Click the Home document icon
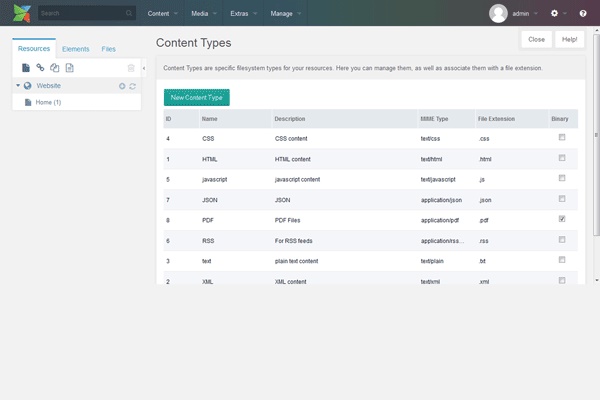 point(28,102)
